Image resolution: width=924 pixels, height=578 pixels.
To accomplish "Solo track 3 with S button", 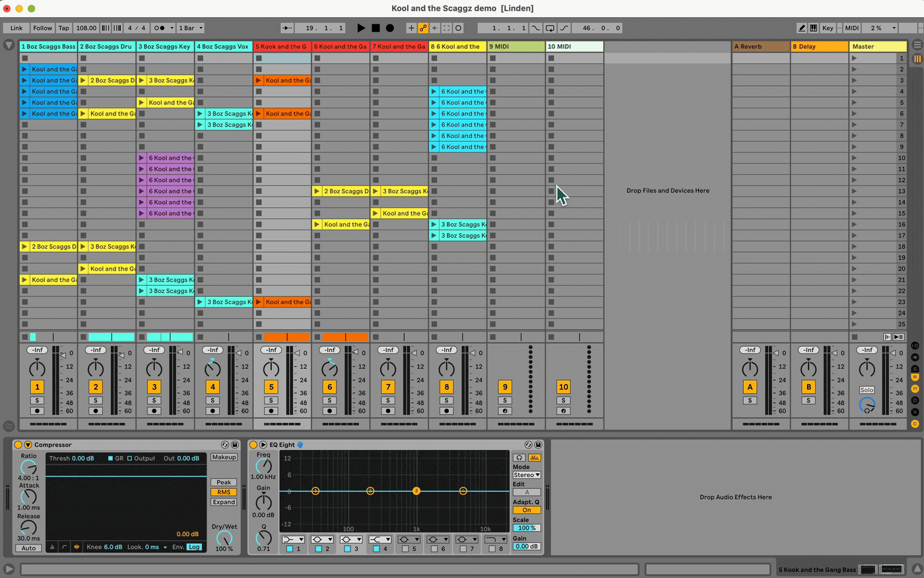I will click(154, 401).
